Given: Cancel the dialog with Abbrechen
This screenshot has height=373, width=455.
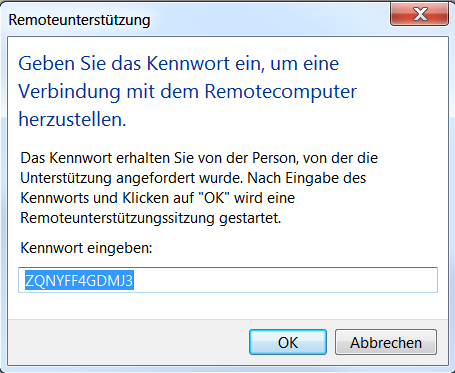Looking at the screenshot, I should click(x=386, y=342).
